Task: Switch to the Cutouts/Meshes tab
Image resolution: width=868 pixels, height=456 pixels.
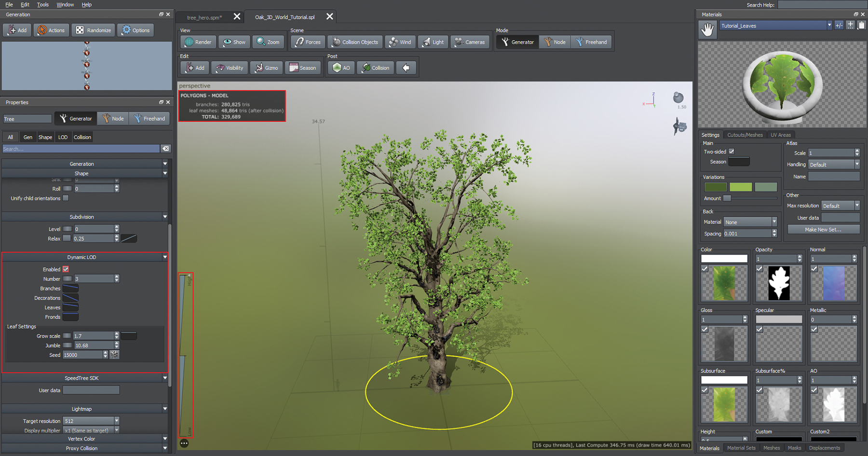Action: pos(745,135)
